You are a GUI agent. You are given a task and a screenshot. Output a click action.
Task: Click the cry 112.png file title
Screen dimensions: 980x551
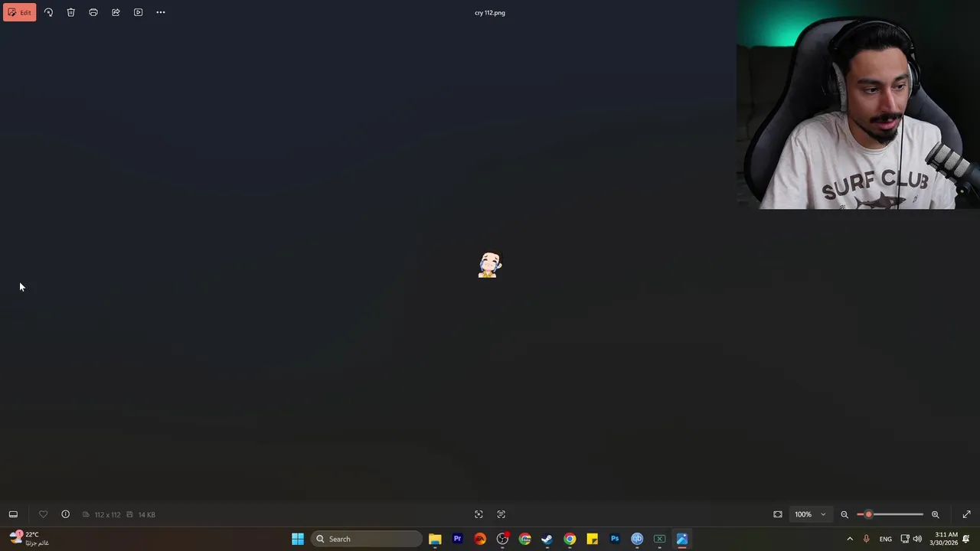490,13
